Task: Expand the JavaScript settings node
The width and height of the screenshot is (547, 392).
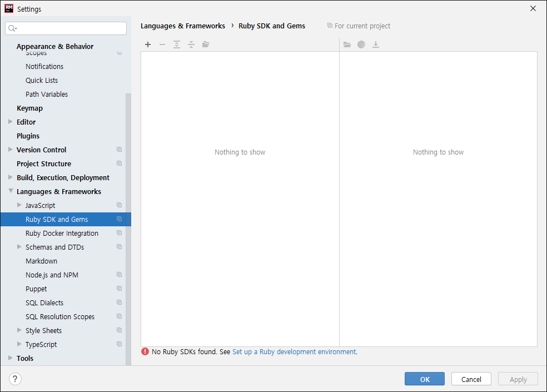Action: 19,205
